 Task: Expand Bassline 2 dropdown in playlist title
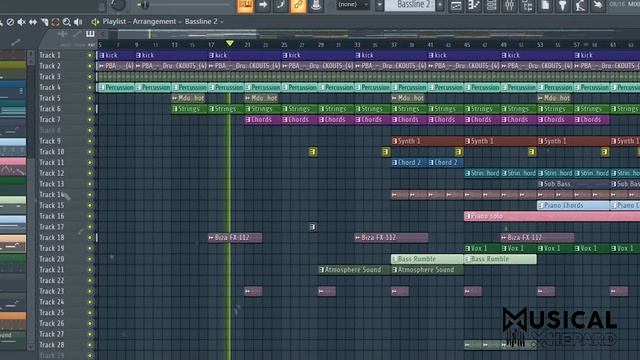click(x=222, y=22)
